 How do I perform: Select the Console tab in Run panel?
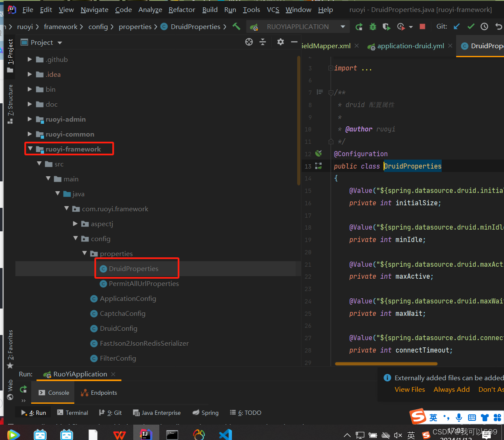coord(53,393)
